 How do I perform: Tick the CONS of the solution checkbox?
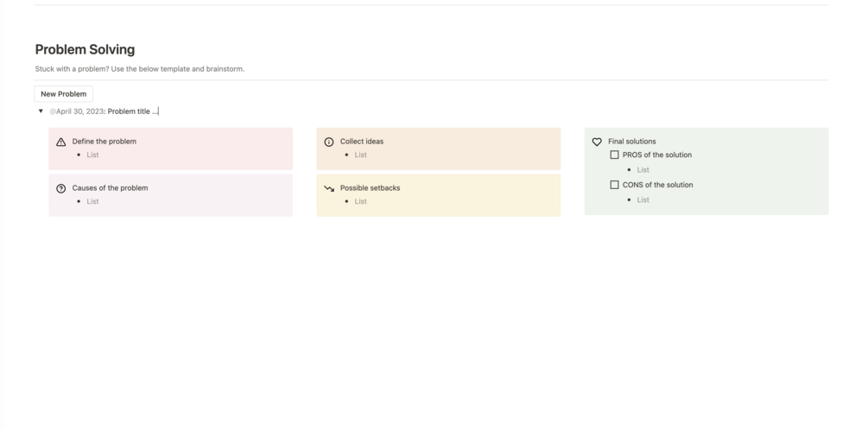tap(614, 185)
